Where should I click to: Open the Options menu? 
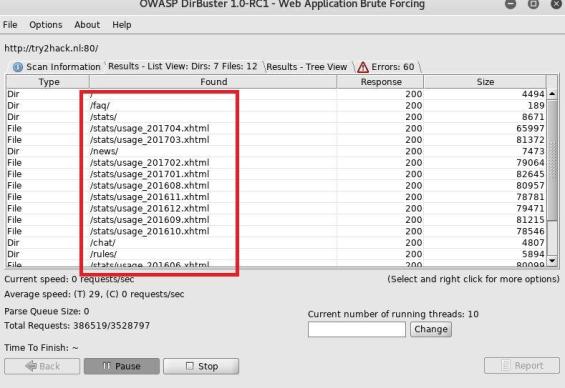(46, 25)
